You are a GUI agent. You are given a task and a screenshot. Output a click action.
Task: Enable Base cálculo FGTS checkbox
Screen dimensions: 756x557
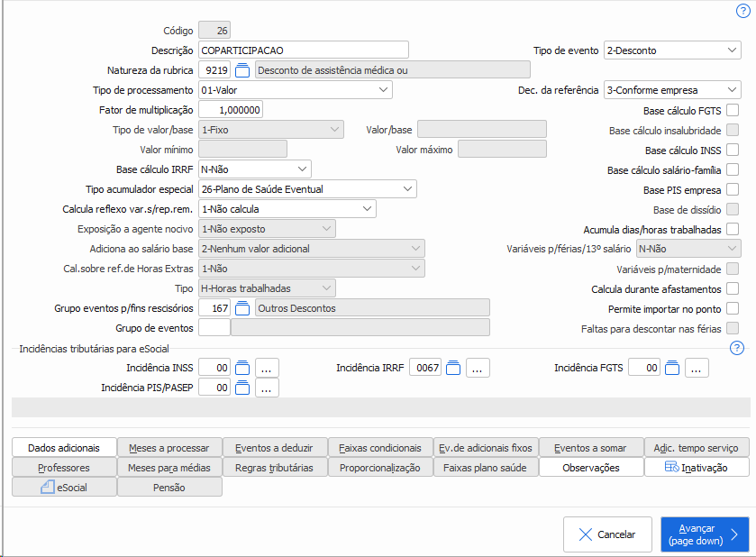(733, 110)
